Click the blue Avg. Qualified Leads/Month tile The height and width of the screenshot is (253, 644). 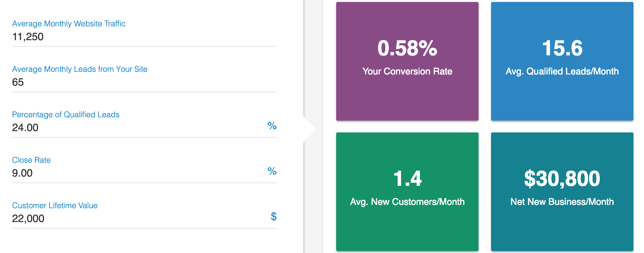point(562,61)
